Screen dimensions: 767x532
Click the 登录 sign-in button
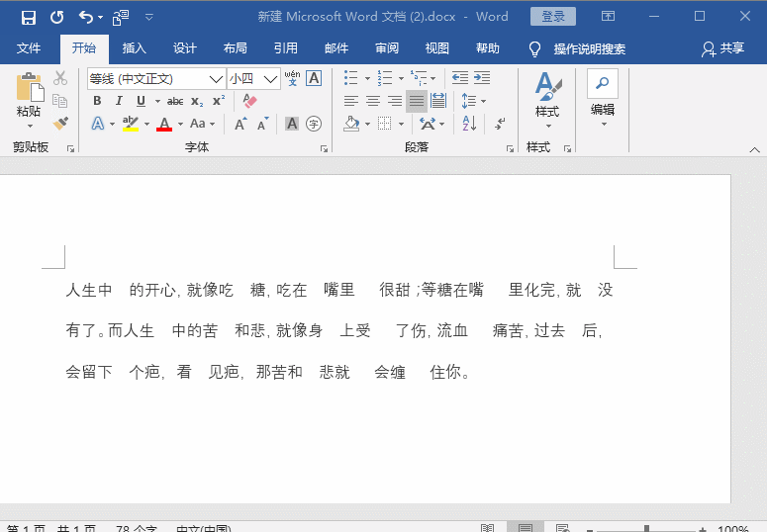click(553, 17)
